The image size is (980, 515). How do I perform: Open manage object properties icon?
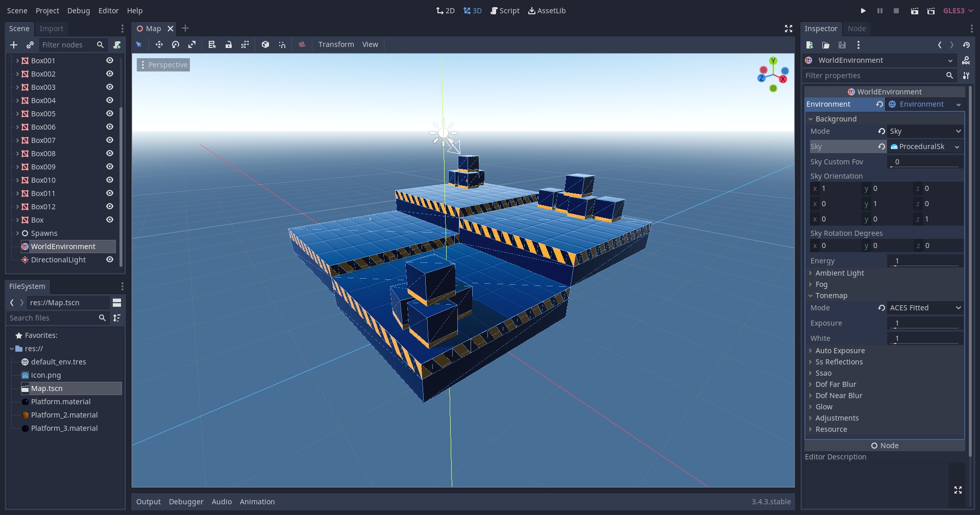coord(966,76)
